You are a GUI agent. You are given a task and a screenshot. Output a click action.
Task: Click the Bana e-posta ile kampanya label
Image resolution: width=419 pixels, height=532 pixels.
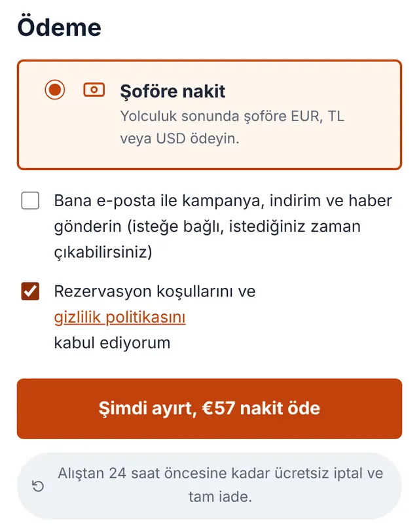[x=223, y=226]
